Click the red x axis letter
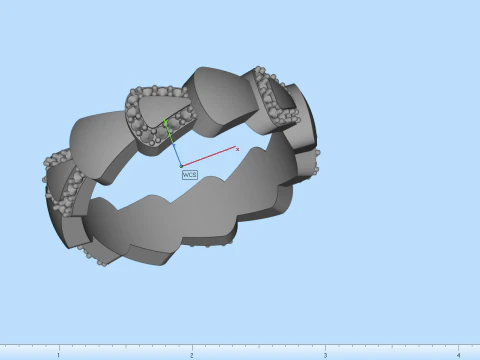The width and height of the screenshot is (480, 360). tap(237, 150)
